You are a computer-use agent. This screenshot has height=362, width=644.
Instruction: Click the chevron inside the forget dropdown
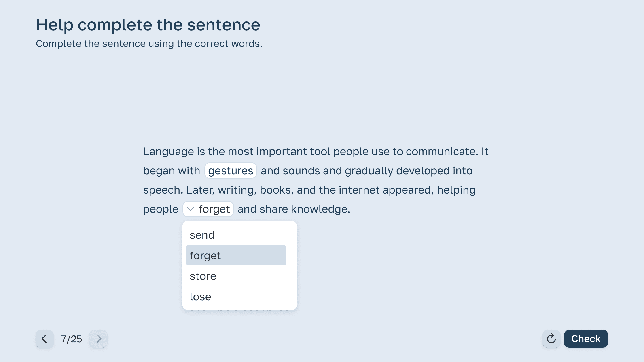pos(191,209)
